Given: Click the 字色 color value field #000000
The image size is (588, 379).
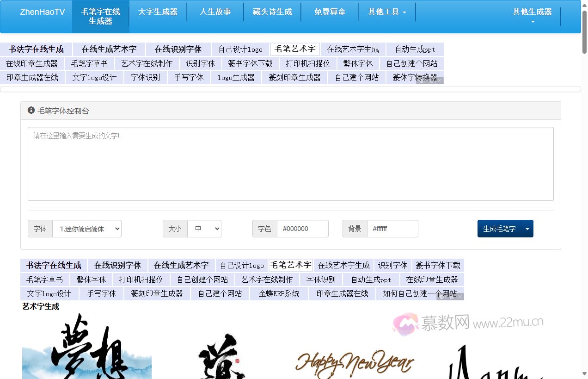Looking at the screenshot, I should coord(303,228).
